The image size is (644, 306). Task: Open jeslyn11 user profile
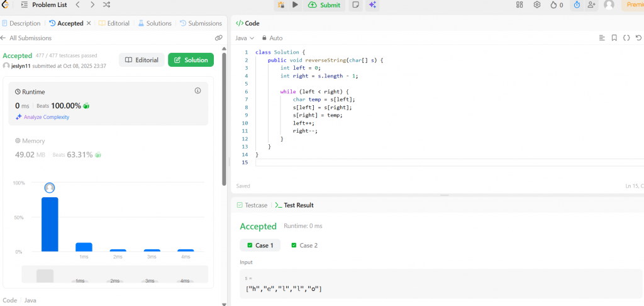20,66
